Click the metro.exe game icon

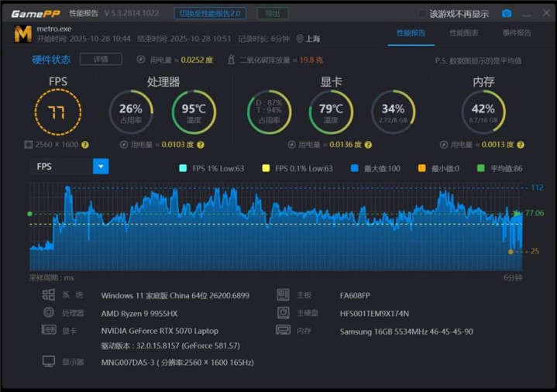tap(23, 34)
